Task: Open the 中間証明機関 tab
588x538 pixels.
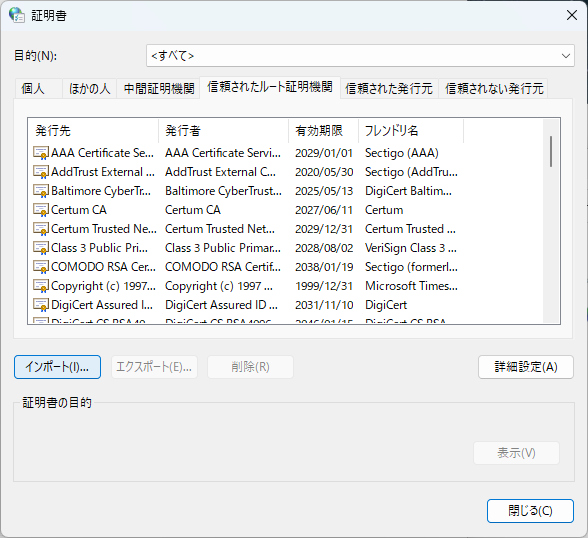Action: pos(159,88)
